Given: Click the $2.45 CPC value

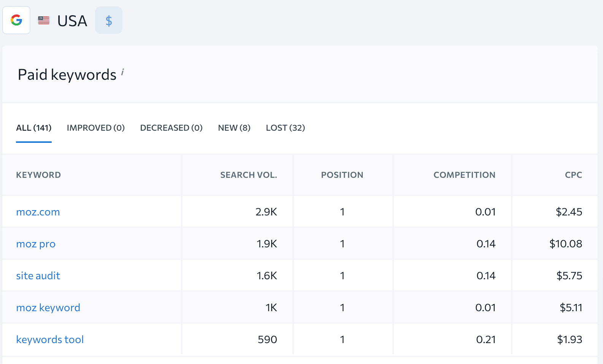Looking at the screenshot, I should (x=569, y=212).
